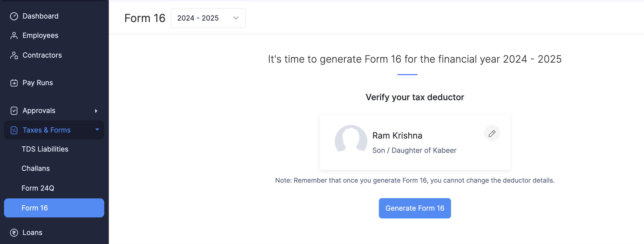Open TDS Liabilities
This screenshot has width=644, height=244.
click(x=45, y=149)
